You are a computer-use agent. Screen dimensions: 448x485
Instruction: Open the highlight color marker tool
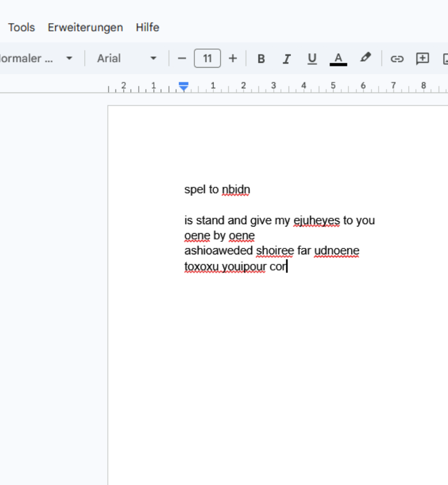pyautogui.click(x=365, y=58)
